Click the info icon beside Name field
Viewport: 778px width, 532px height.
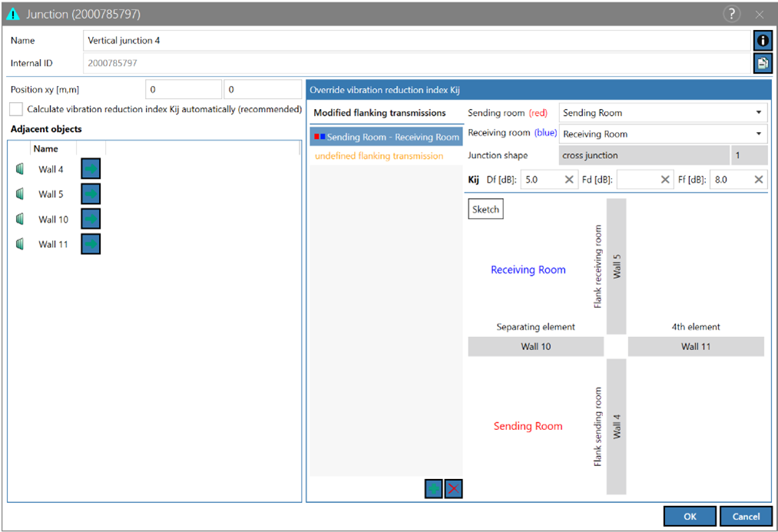[763, 41]
